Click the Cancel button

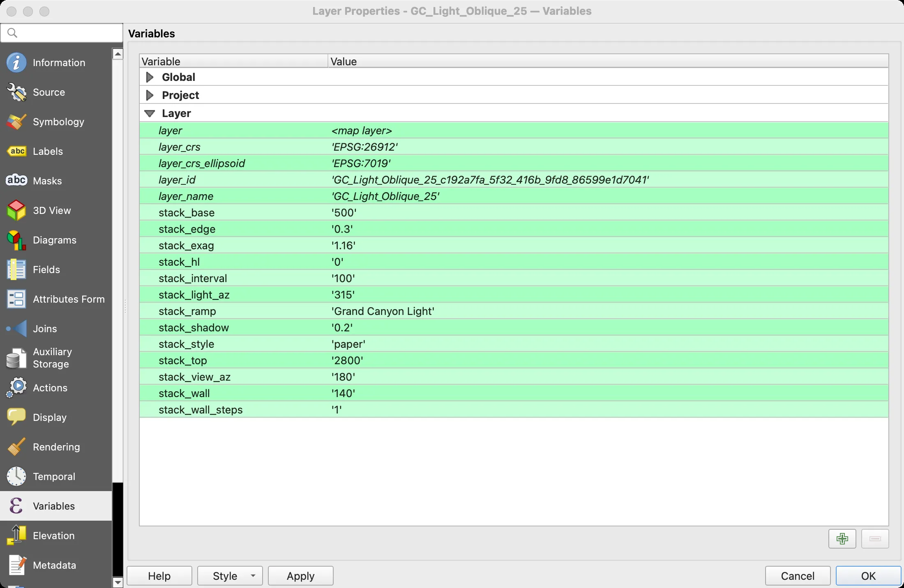tap(798, 576)
